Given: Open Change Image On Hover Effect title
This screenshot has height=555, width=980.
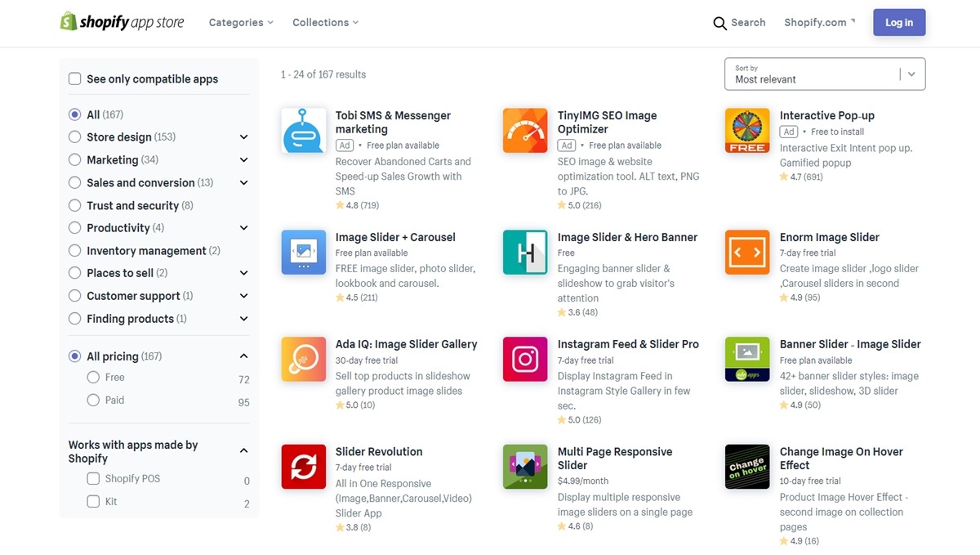Looking at the screenshot, I should click(x=841, y=459).
